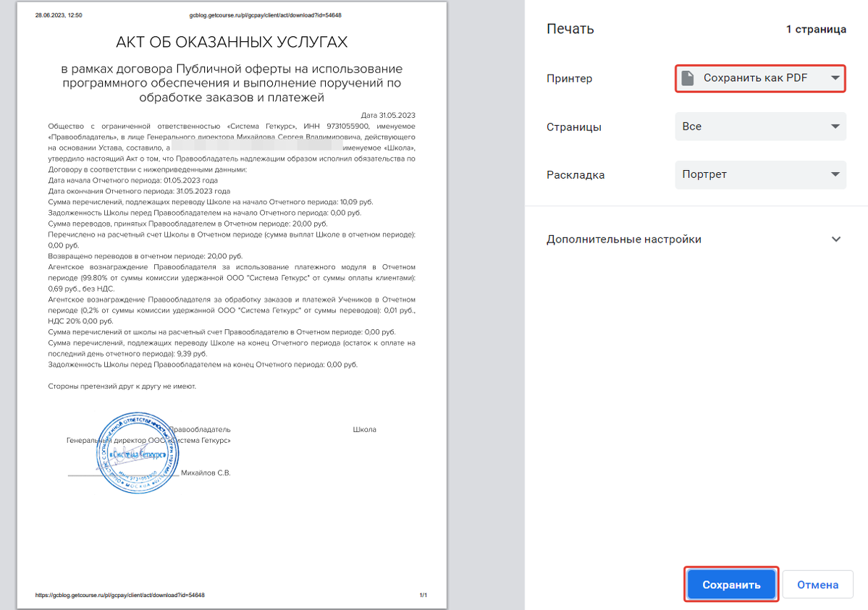Click the Отмена button
Image resolution: width=868 pixels, height=610 pixels.
click(817, 585)
